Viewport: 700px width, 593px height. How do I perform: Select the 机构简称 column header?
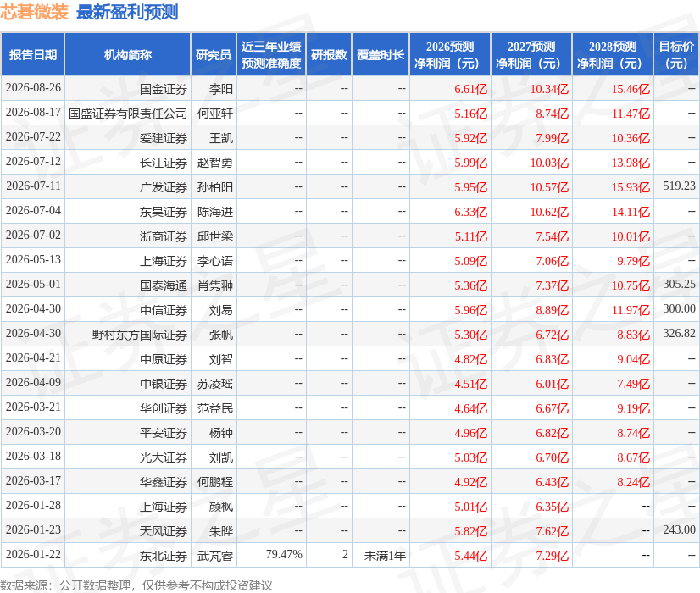point(128,54)
